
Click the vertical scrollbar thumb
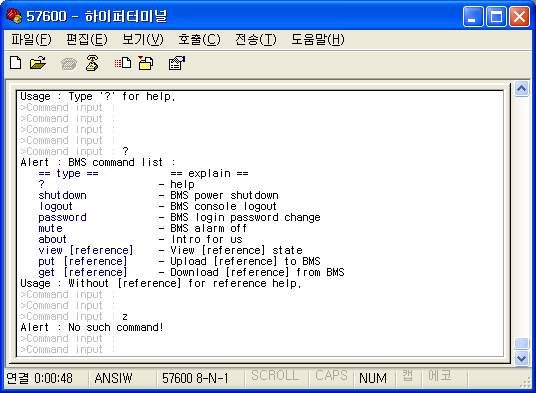pos(521,343)
